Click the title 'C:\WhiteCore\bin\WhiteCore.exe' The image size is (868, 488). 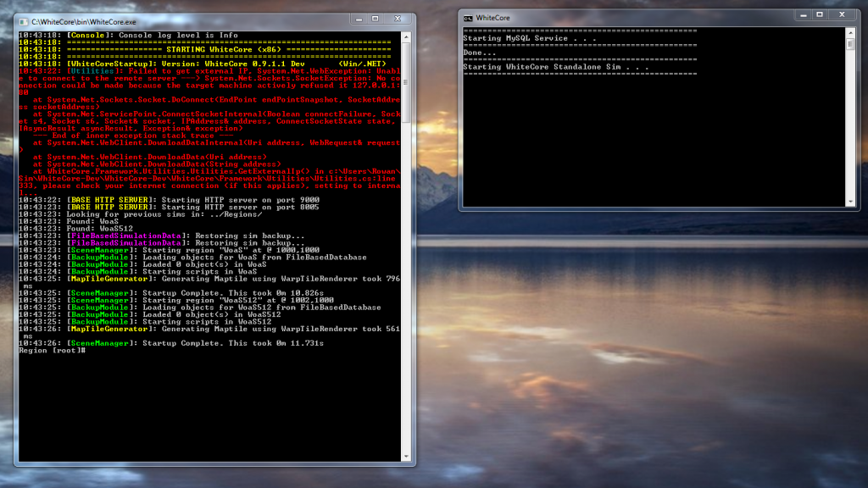[84, 22]
